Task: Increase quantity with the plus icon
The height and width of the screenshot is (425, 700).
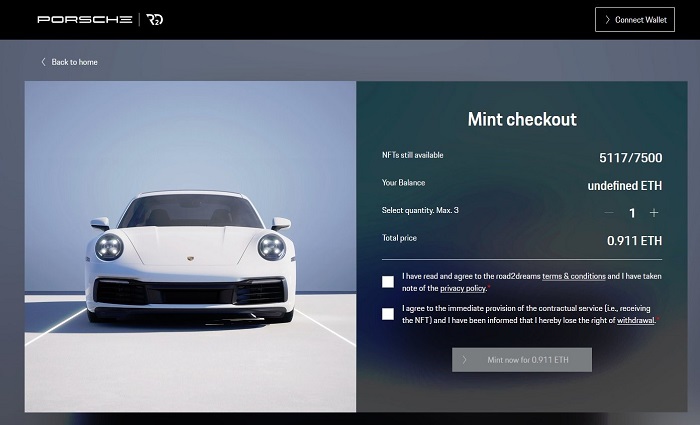Action: click(654, 212)
